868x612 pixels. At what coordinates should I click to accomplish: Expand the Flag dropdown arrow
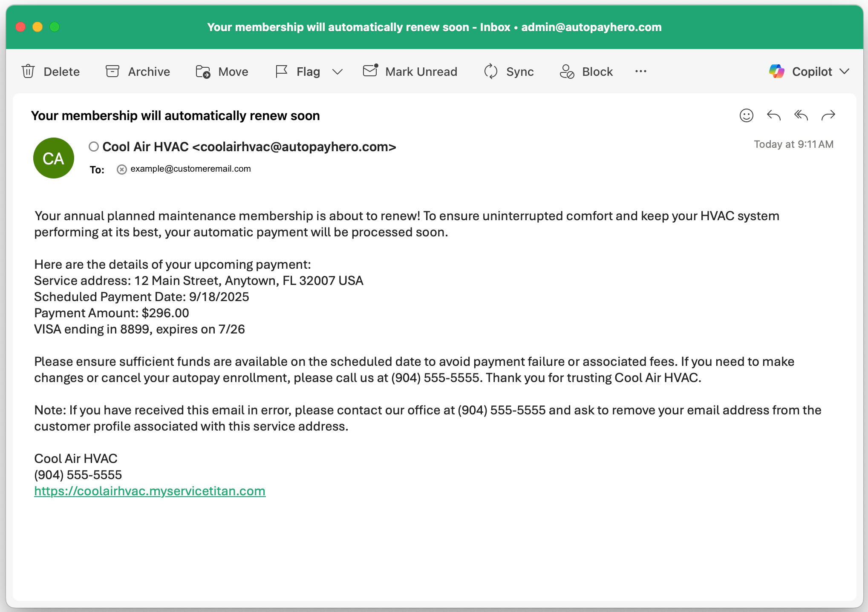(337, 72)
